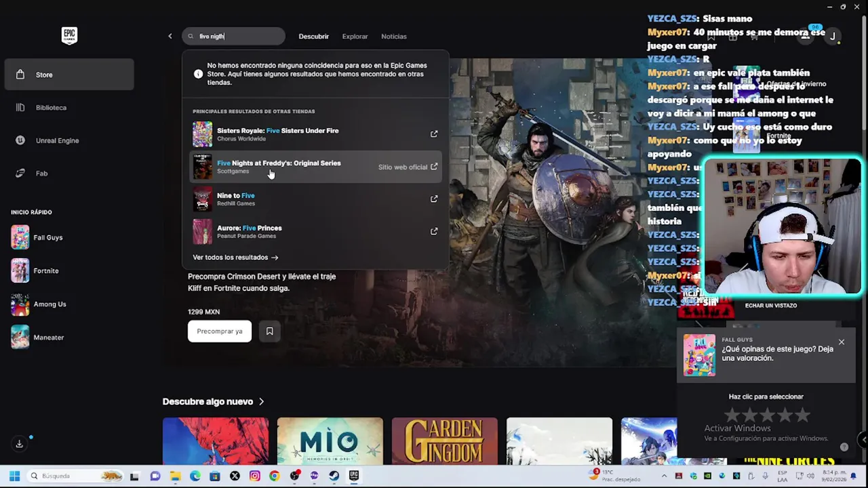868x488 pixels.
Task: Click 'Ver todos los resultados' link
Action: point(235,258)
